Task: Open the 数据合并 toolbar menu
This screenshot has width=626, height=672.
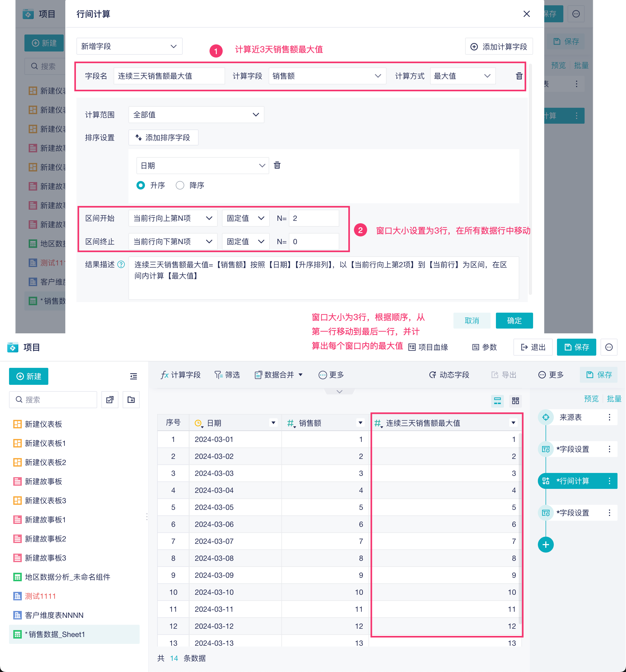Action: coord(279,375)
